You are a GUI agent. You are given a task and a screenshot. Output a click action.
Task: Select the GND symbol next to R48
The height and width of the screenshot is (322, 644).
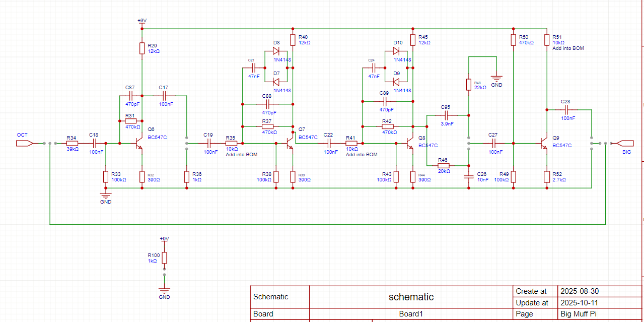496,79
